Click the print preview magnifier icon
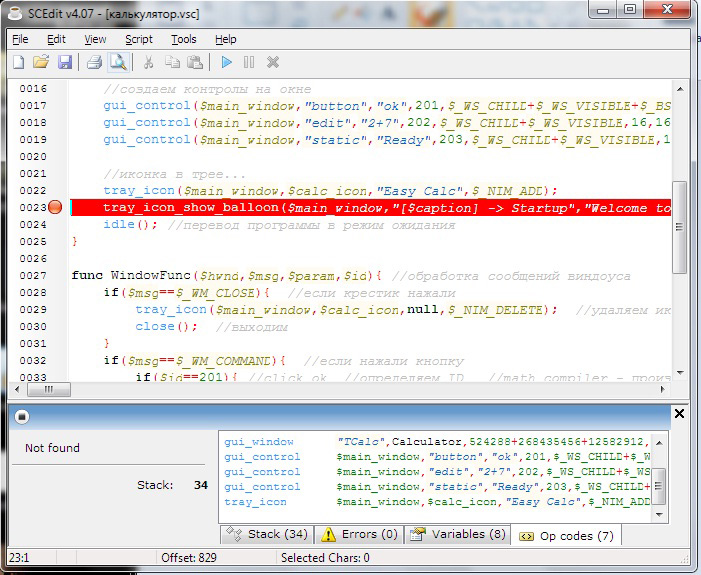Image resolution: width=701 pixels, height=575 pixels. point(118,62)
